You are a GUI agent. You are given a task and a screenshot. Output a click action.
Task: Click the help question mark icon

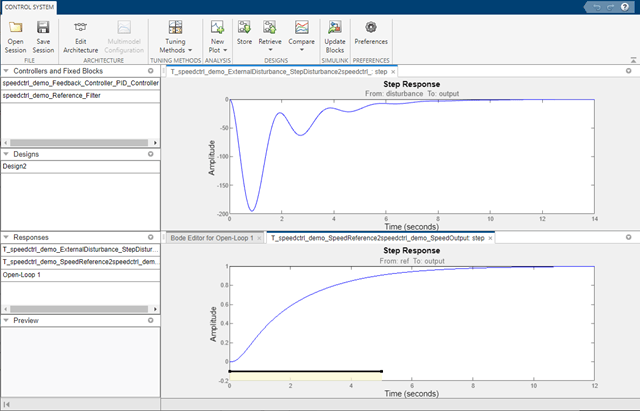pyautogui.click(x=624, y=7)
